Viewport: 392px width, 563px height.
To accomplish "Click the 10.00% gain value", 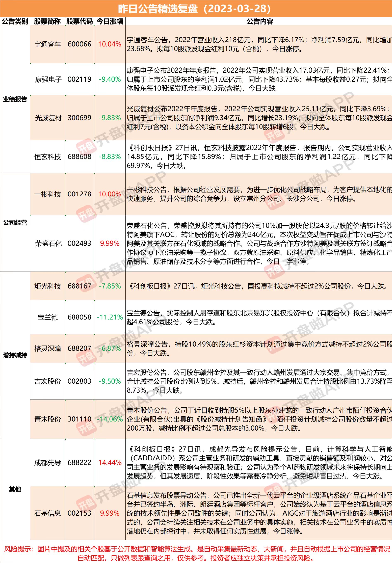I will click(x=110, y=194).
